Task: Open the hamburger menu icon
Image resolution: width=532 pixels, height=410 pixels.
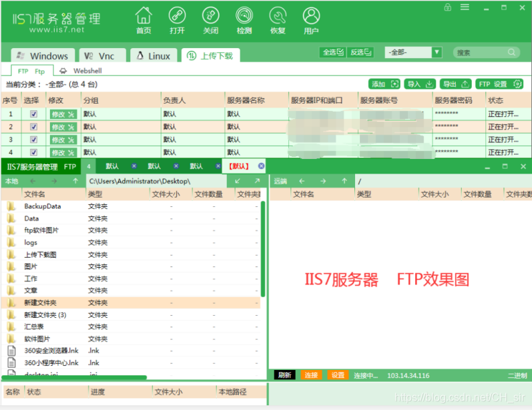Action: (465, 7)
